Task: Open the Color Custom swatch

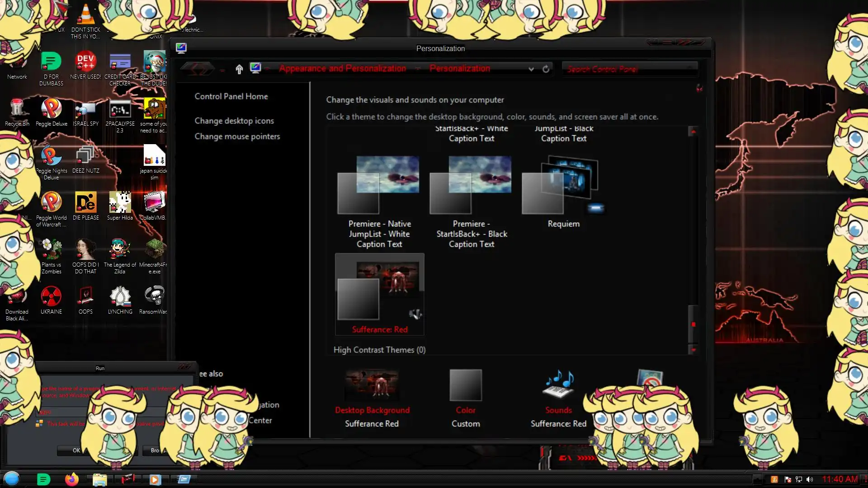Action: [x=465, y=385]
